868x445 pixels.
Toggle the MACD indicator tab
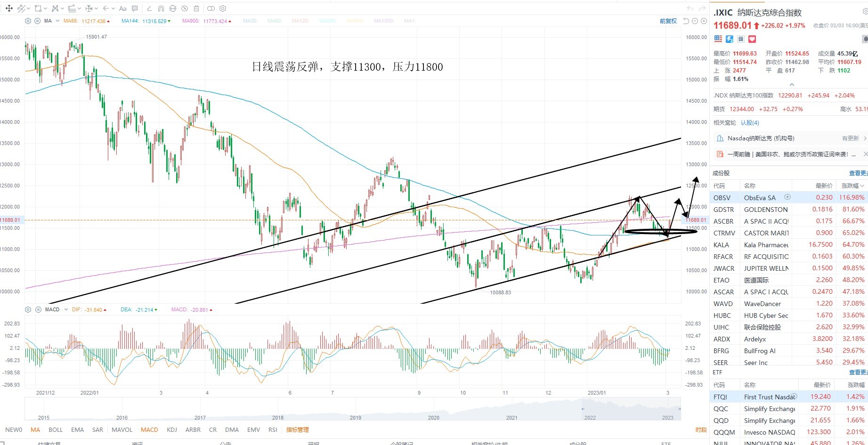click(x=149, y=430)
